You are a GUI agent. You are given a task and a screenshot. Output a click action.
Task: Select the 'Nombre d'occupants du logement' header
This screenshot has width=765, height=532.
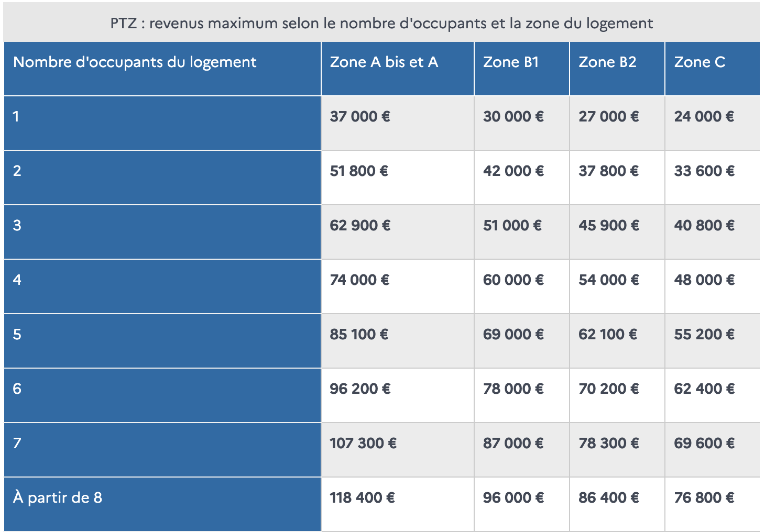[162, 69]
